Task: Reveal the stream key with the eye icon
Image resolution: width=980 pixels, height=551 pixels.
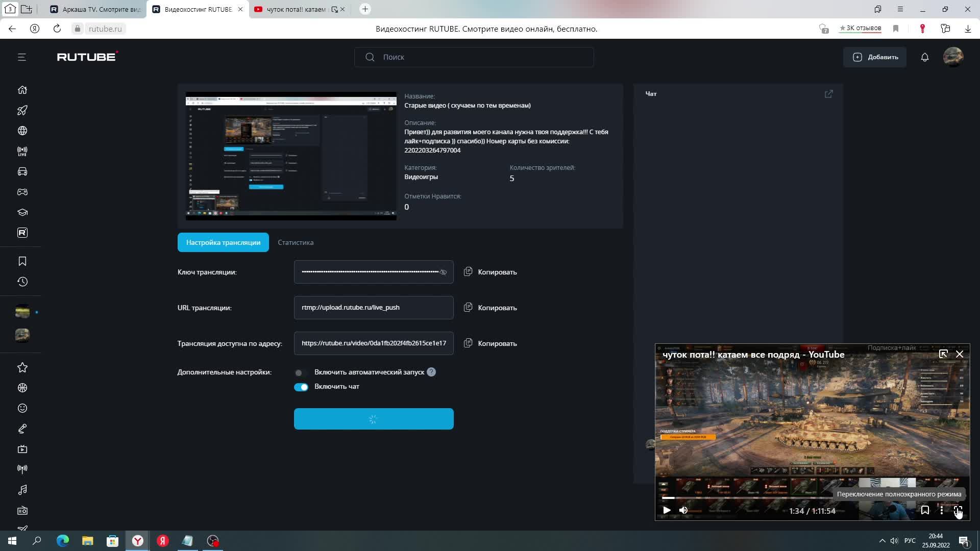Action: [443, 272]
